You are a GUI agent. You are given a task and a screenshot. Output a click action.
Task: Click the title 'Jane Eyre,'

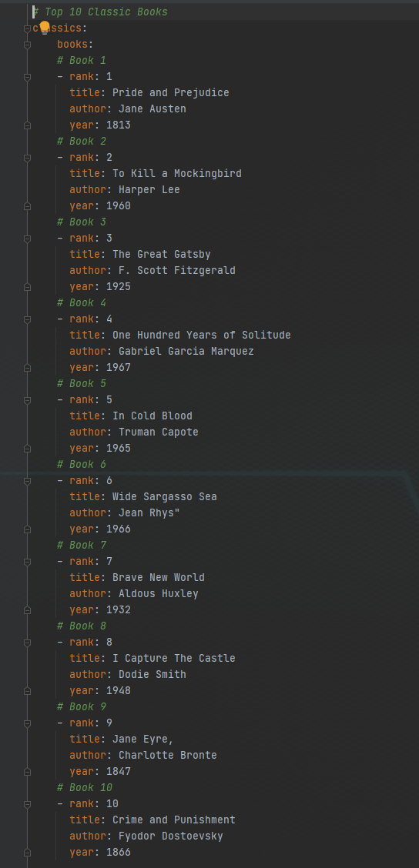143,739
